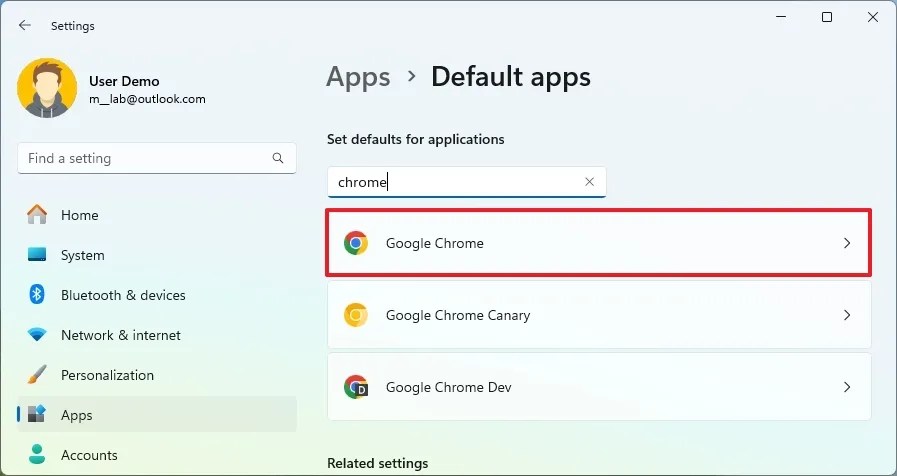Screen dimensions: 897x476
Task: Click the Apps sidebar icon
Action: [x=37, y=415]
